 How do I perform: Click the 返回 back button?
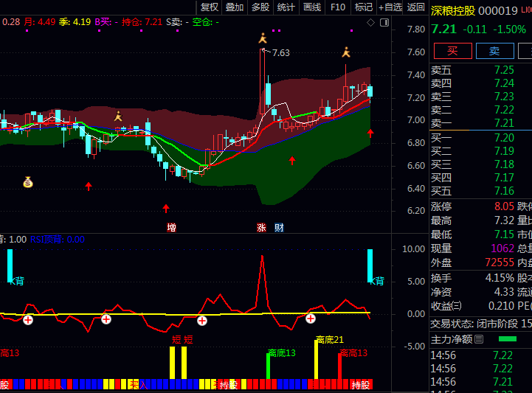point(416,7)
